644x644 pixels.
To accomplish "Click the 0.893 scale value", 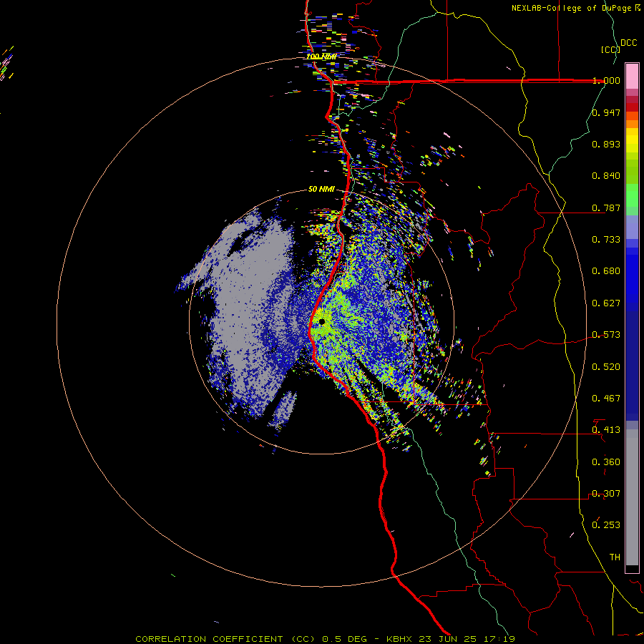I will (x=606, y=144).
